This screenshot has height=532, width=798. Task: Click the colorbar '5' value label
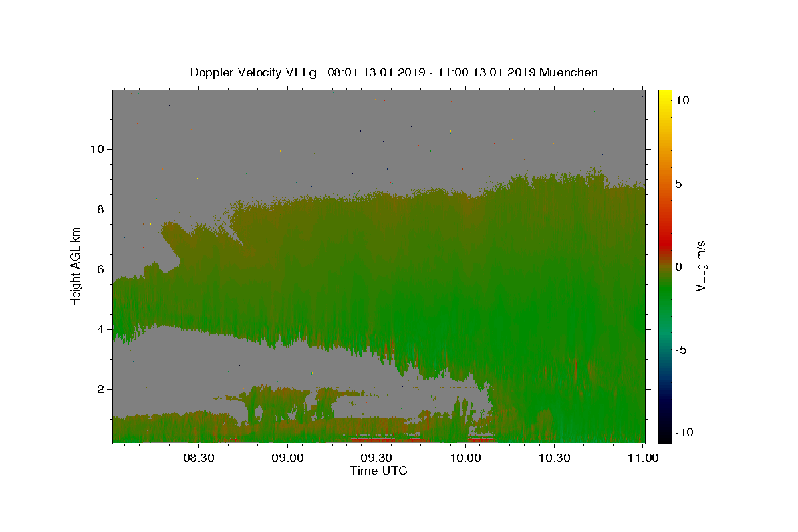(679, 184)
